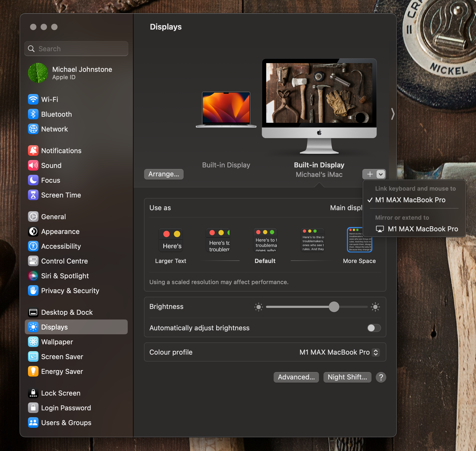
Task: Click the Siri & Spotlight icon
Action: pyautogui.click(x=33, y=276)
